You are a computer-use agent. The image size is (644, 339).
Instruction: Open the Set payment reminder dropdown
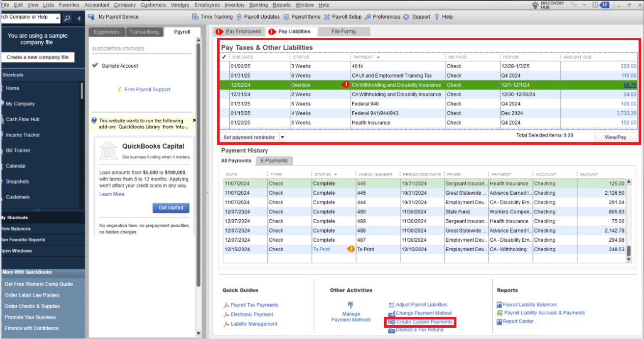click(282, 137)
